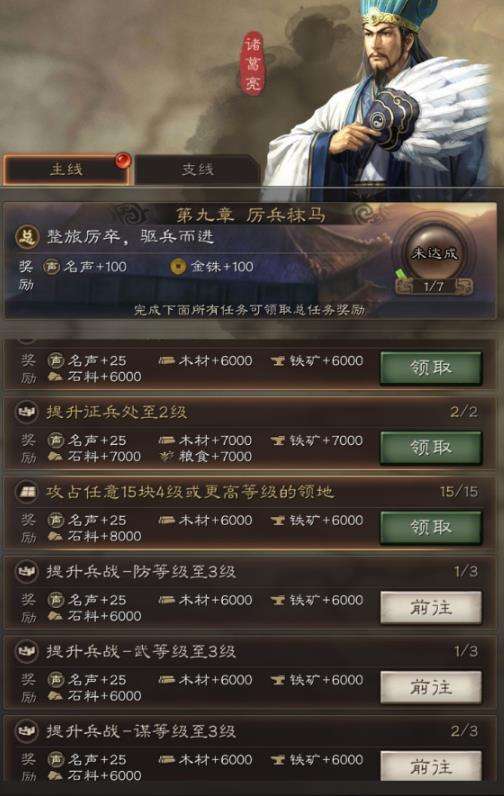Click the building icon of 提升征兵处至2级
Image resolution: width=504 pixels, height=796 pixels.
click(x=26, y=412)
